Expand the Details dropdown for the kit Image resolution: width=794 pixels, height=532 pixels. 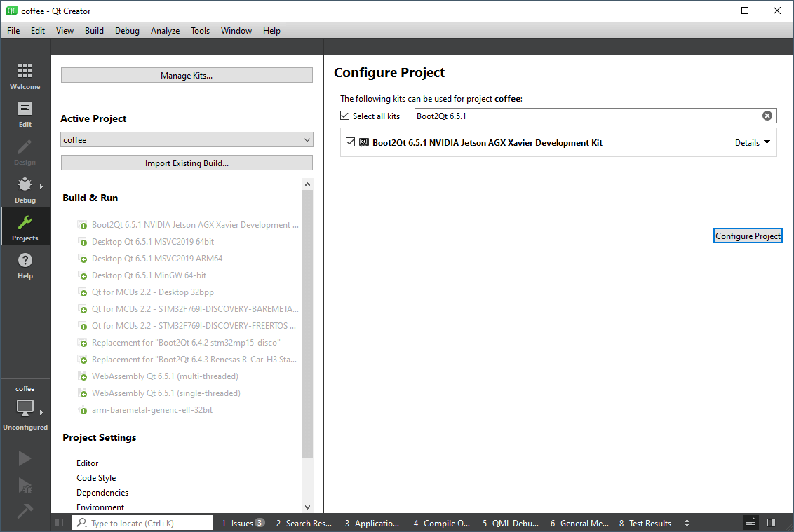(752, 142)
